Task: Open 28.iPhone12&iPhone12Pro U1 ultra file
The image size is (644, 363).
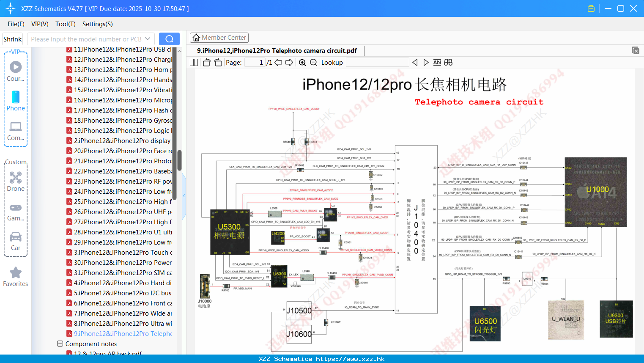Action: (x=119, y=232)
